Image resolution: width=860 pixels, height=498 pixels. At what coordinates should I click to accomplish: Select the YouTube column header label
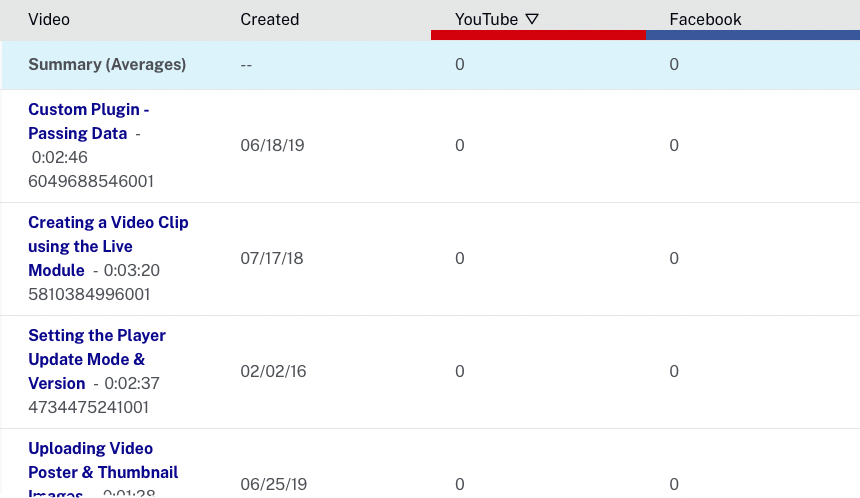pyautogui.click(x=486, y=19)
